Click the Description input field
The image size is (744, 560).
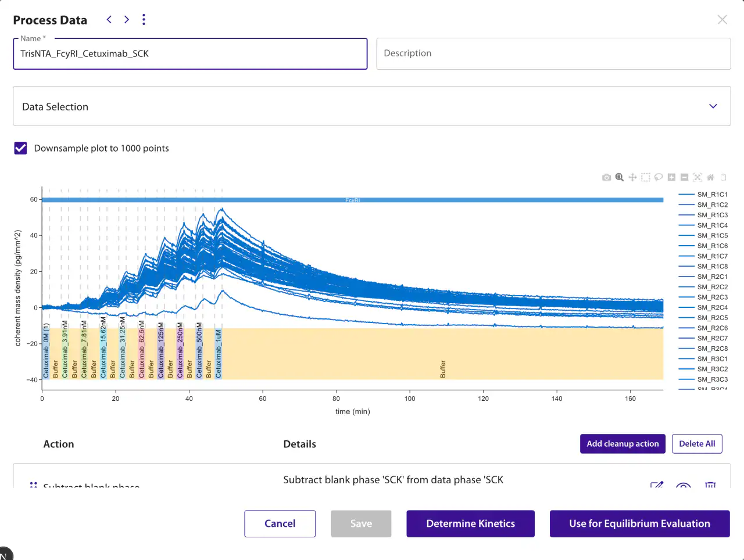[x=553, y=53]
